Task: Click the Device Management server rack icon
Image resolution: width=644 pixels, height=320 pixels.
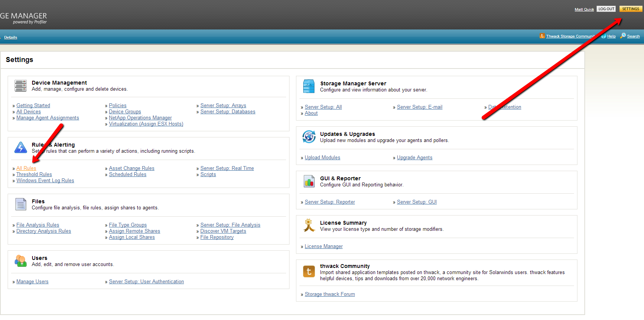Action: click(21, 86)
